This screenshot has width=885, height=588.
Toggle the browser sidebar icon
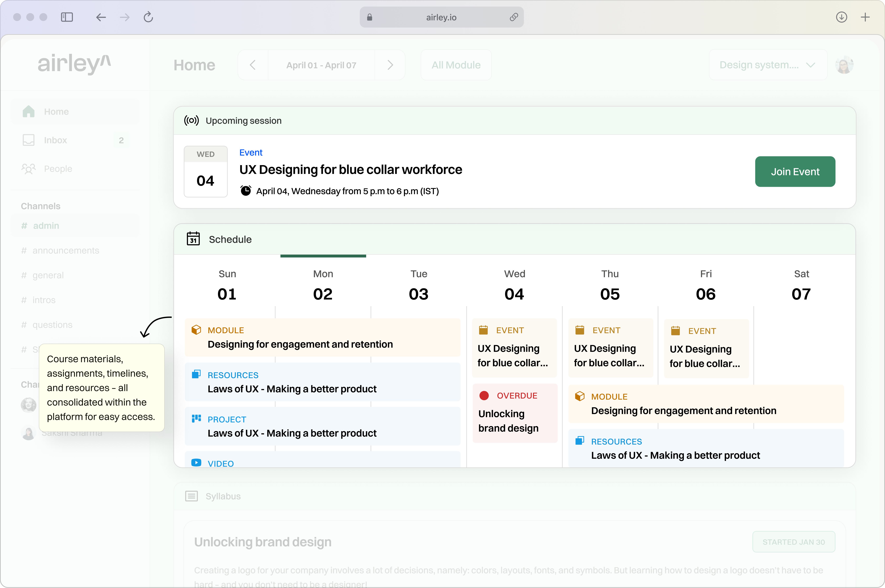point(67,17)
